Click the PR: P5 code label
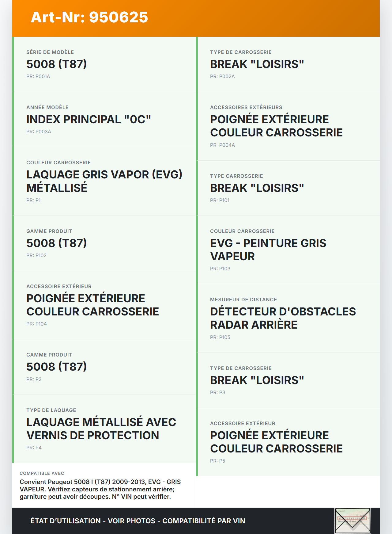Viewport: 392px width, 534px height. pyautogui.click(x=217, y=461)
